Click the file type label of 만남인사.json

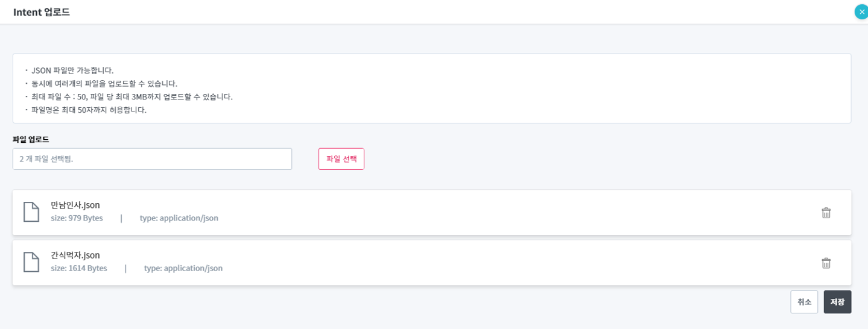pyautogui.click(x=179, y=218)
